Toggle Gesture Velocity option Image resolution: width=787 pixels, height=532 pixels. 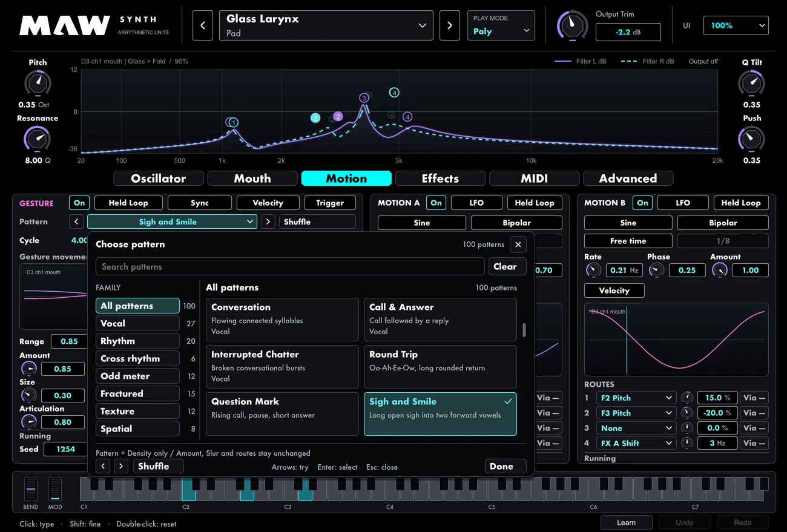[x=268, y=203]
